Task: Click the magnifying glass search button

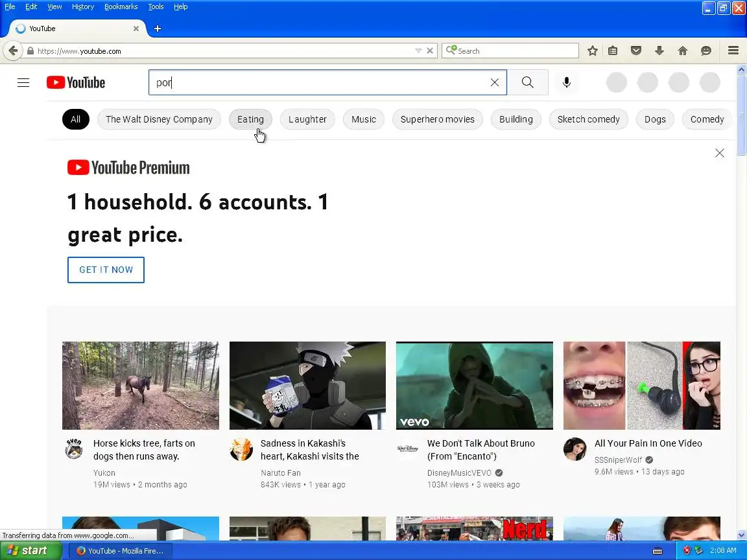Action: pos(527,82)
